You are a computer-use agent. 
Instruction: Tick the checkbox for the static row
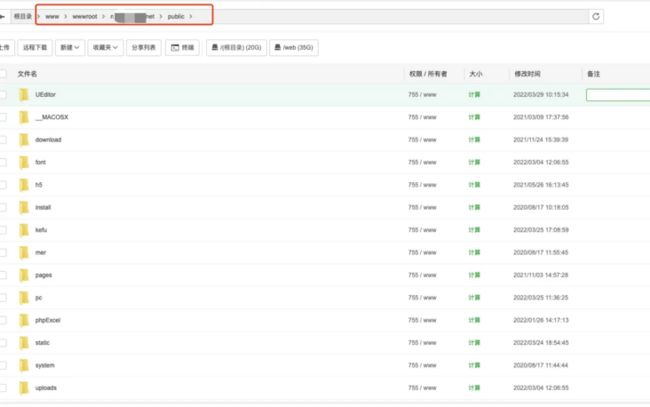[3, 343]
